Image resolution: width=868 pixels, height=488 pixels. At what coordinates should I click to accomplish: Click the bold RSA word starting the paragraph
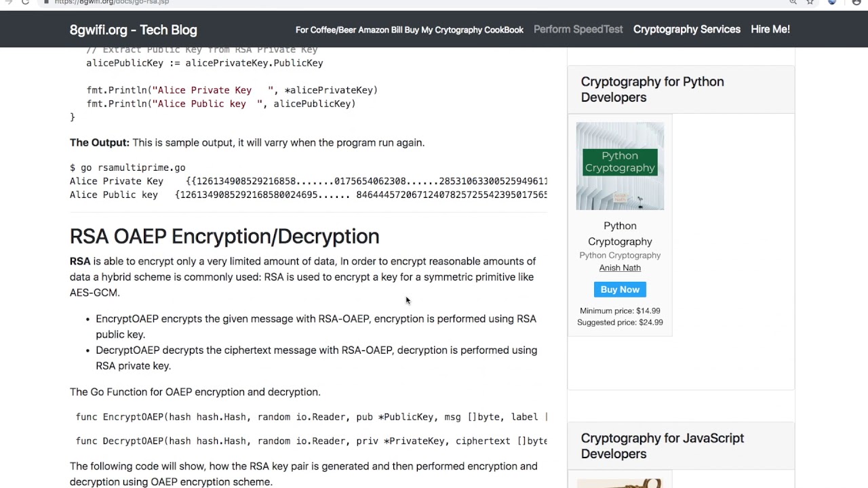point(80,261)
